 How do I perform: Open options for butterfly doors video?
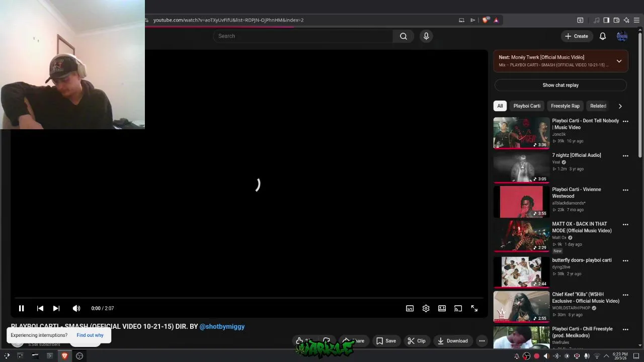[x=625, y=260]
